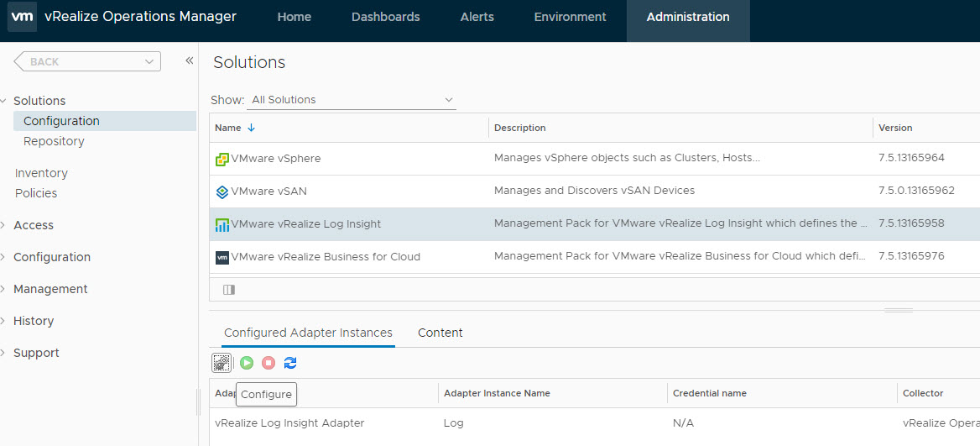The height and width of the screenshot is (446, 980).
Task: Refresh adapter instances with the blue arrows icon
Action: pyautogui.click(x=290, y=363)
